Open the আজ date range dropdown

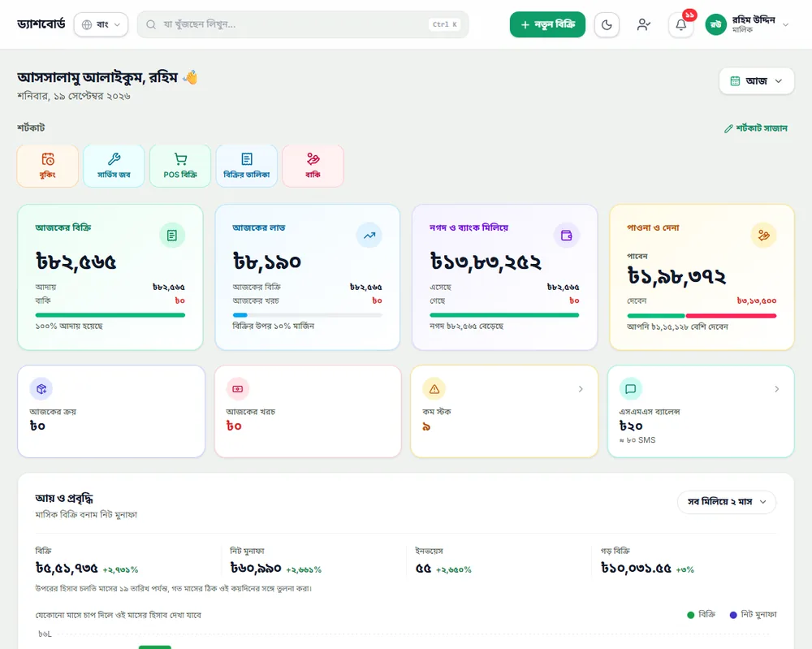tap(757, 80)
